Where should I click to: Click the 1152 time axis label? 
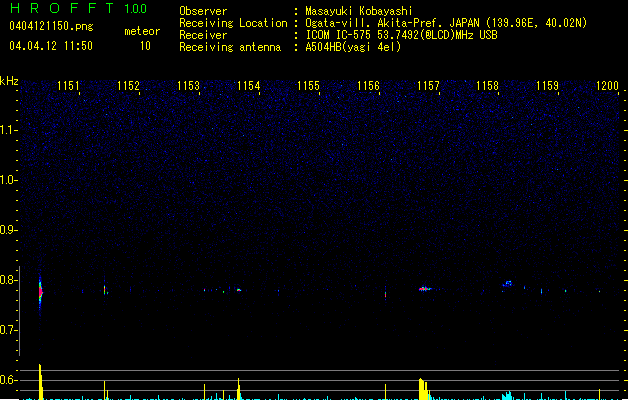pos(128,86)
